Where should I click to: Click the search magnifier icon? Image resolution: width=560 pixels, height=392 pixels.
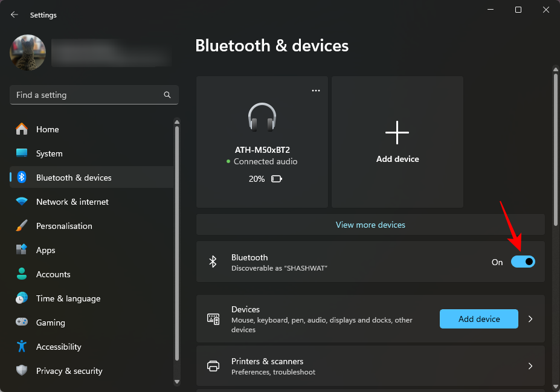click(167, 95)
